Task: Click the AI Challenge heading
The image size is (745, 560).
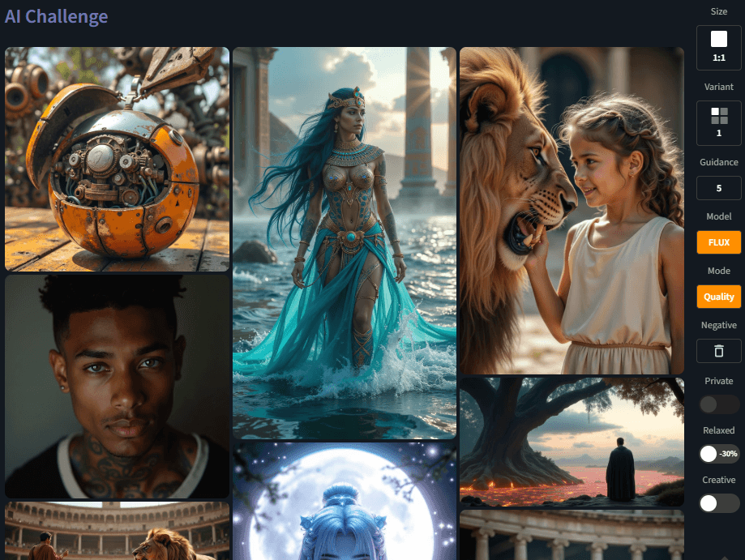Action: pos(56,16)
